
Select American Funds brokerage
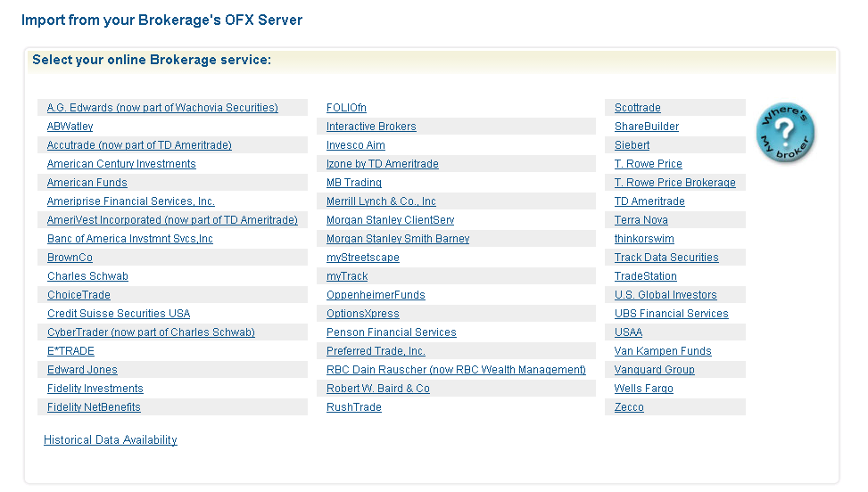click(87, 183)
